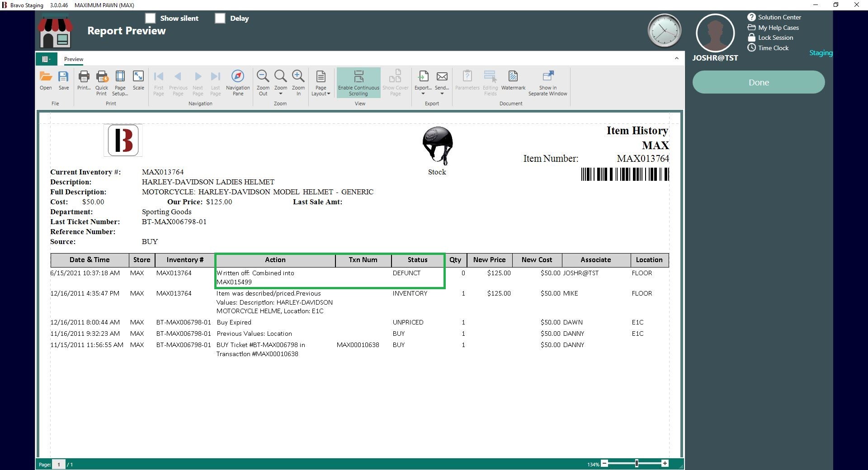
Task: Expand the Page Layout options
Action: (x=321, y=83)
